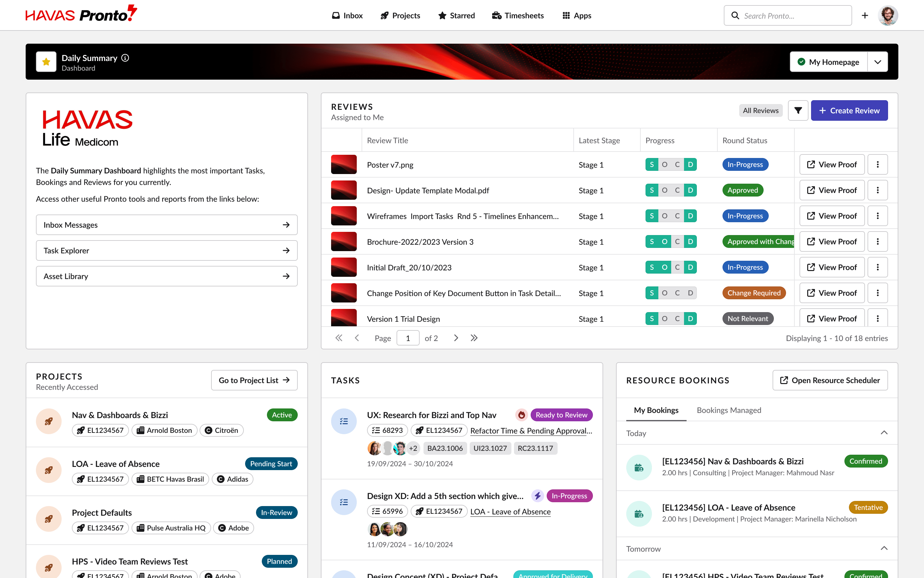Open Apps from top navigation

[x=577, y=15]
